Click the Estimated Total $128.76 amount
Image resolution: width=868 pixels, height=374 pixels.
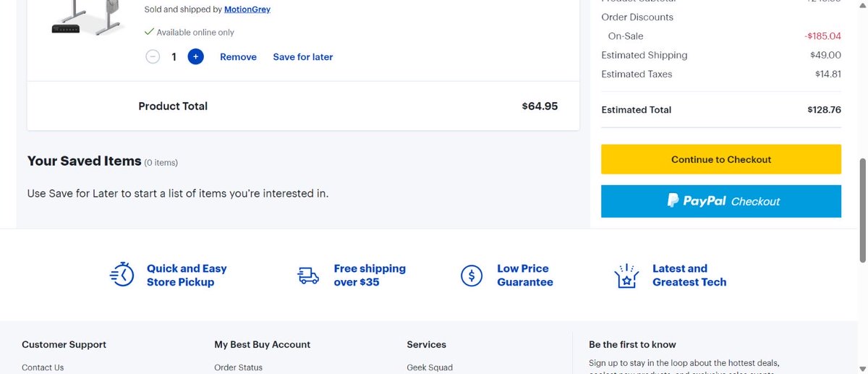click(x=824, y=110)
